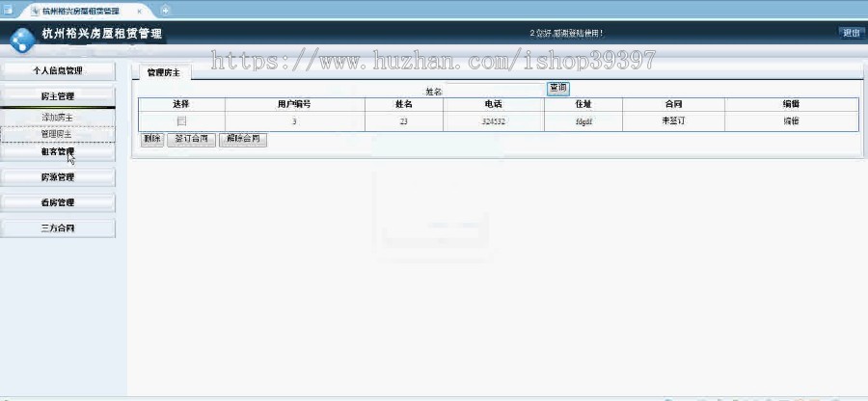Image resolution: width=868 pixels, height=401 pixels.
Task: Open 个人信息管理 in the sidebar
Action: (x=58, y=70)
